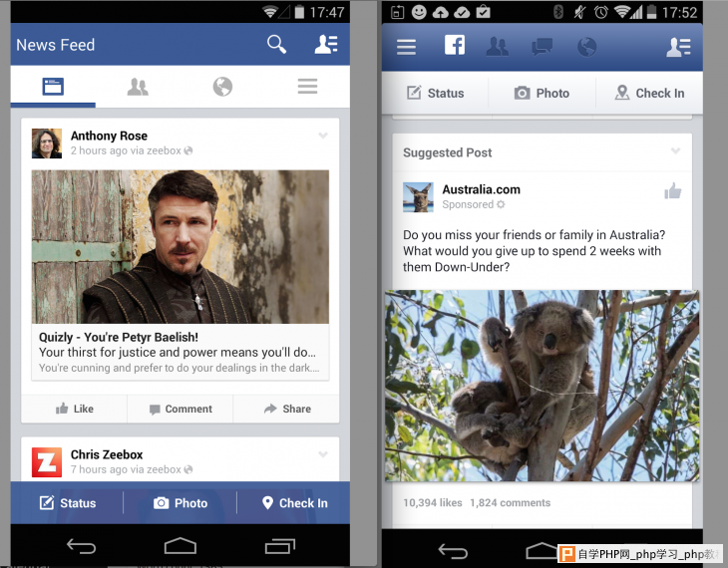Open the Petyr Baelish quiz image

click(x=181, y=247)
